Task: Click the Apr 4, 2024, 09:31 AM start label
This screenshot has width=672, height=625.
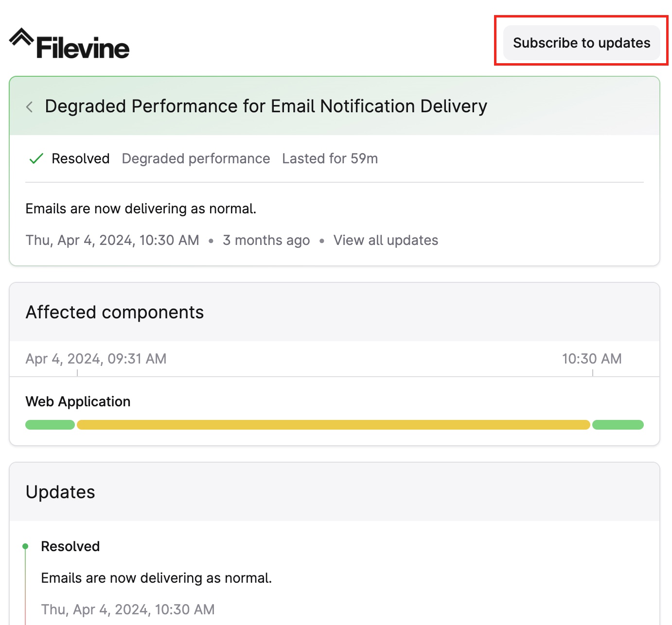Action: 96,359
